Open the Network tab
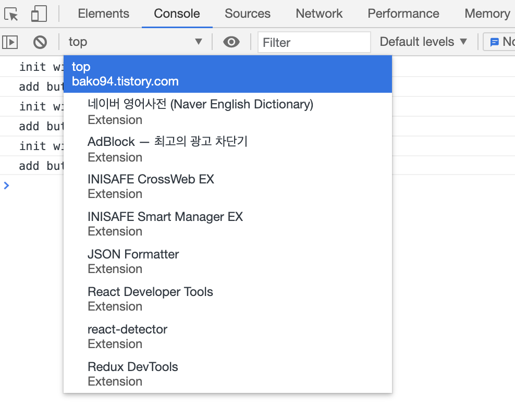The width and height of the screenshot is (515, 420). click(319, 14)
